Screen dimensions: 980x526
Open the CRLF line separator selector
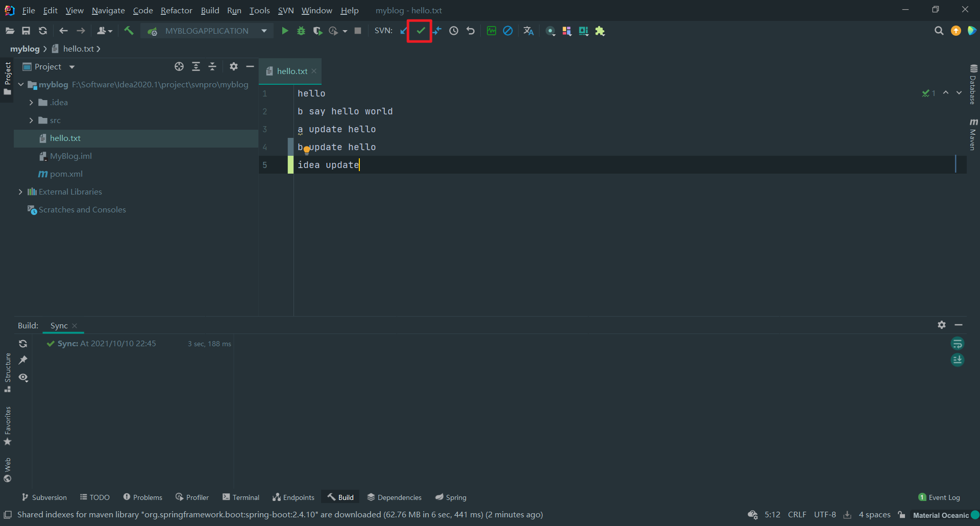pos(797,515)
